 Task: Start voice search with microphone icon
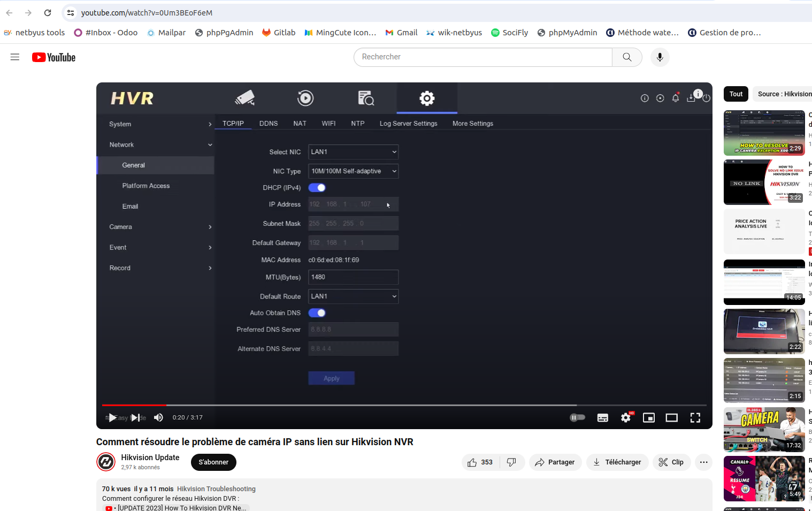point(660,57)
